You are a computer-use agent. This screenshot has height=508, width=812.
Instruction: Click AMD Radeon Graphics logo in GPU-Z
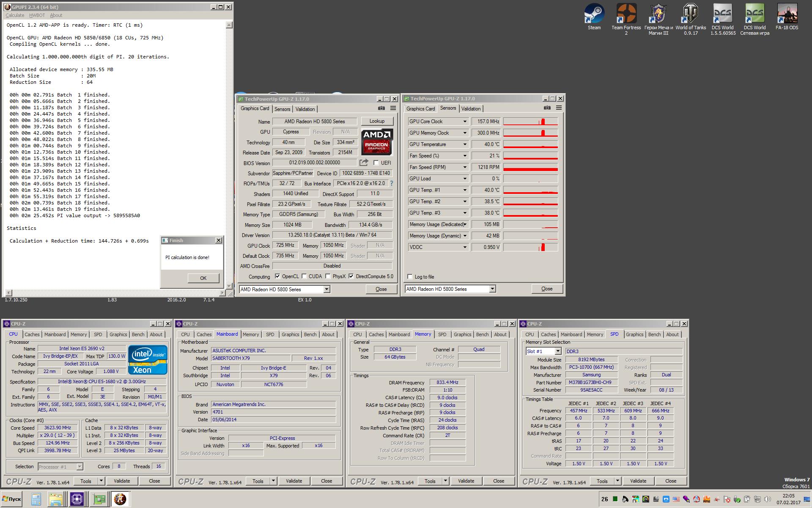point(377,142)
